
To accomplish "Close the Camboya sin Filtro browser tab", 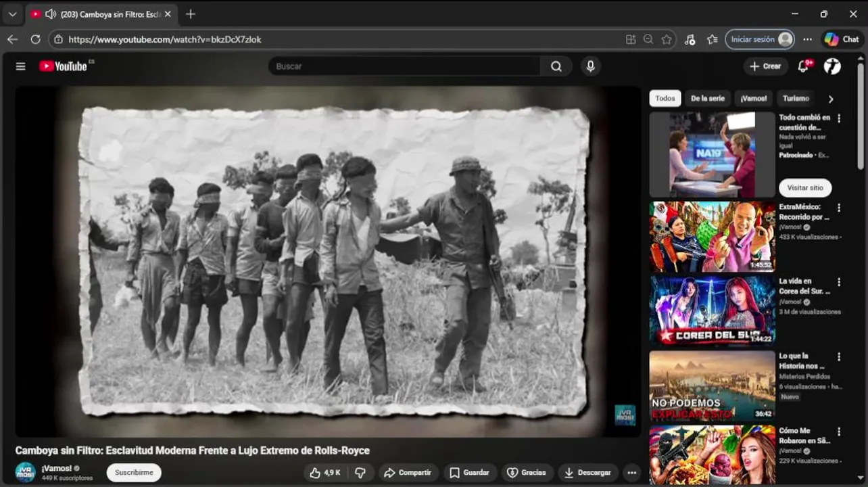I will pos(168,14).
